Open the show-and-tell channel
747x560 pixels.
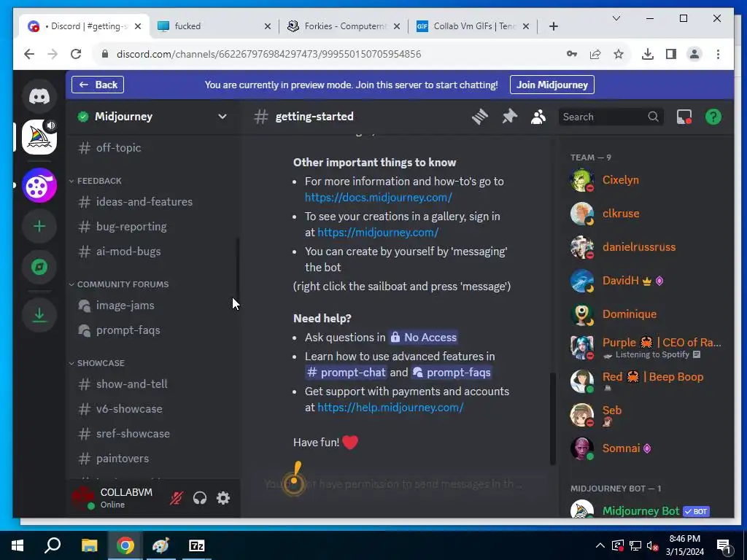point(153,384)
